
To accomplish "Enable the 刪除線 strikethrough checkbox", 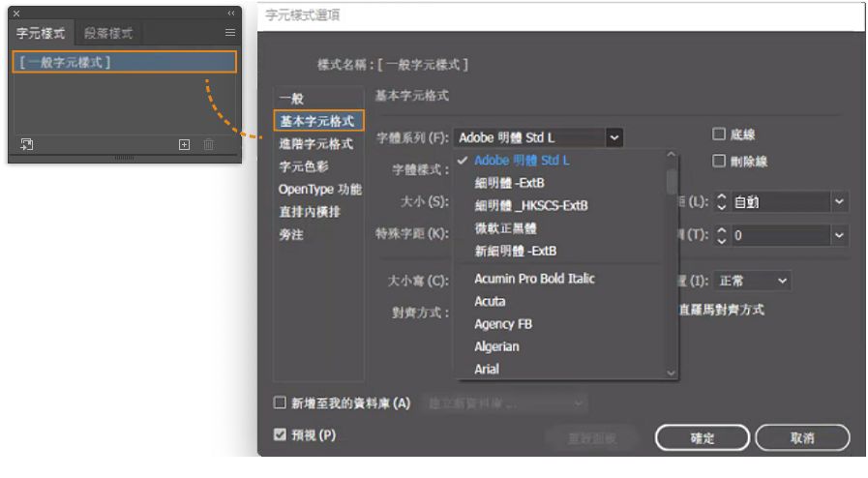I will click(719, 161).
